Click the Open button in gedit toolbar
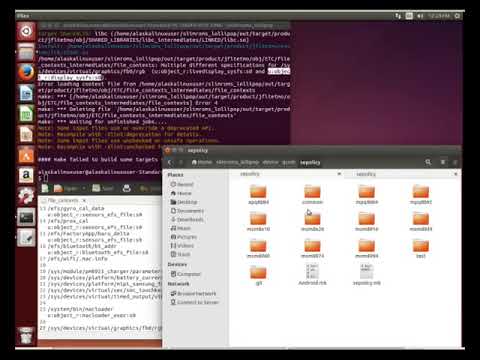480x360 pixels. click(x=66, y=188)
